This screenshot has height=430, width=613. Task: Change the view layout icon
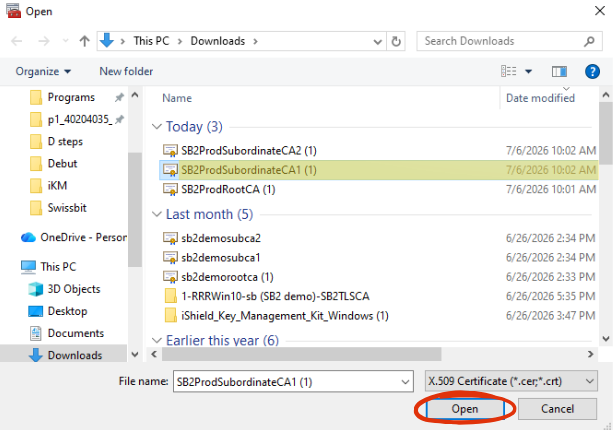509,71
